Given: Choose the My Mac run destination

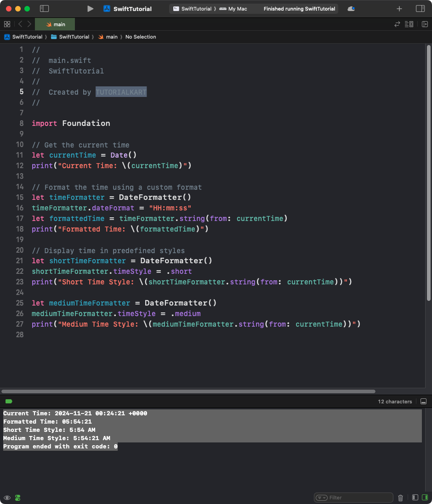Looking at the screenshot, I should point(233,9).
